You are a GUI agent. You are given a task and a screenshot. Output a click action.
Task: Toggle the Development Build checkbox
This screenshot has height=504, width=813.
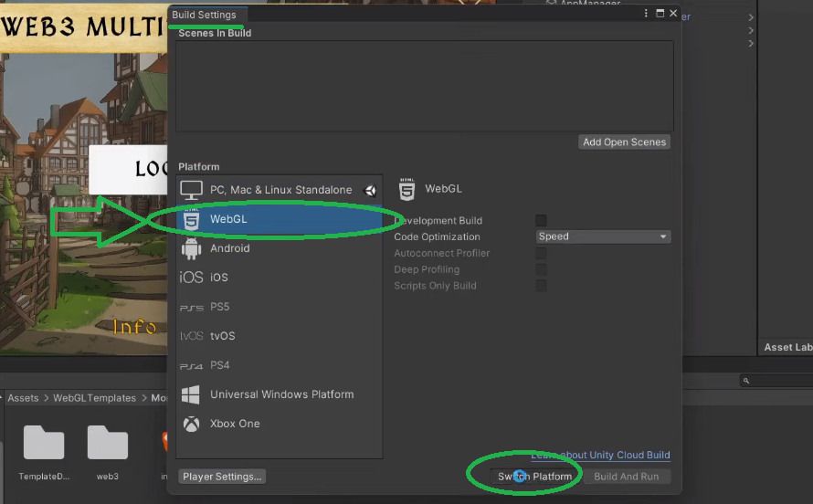(x=541, y=221)
